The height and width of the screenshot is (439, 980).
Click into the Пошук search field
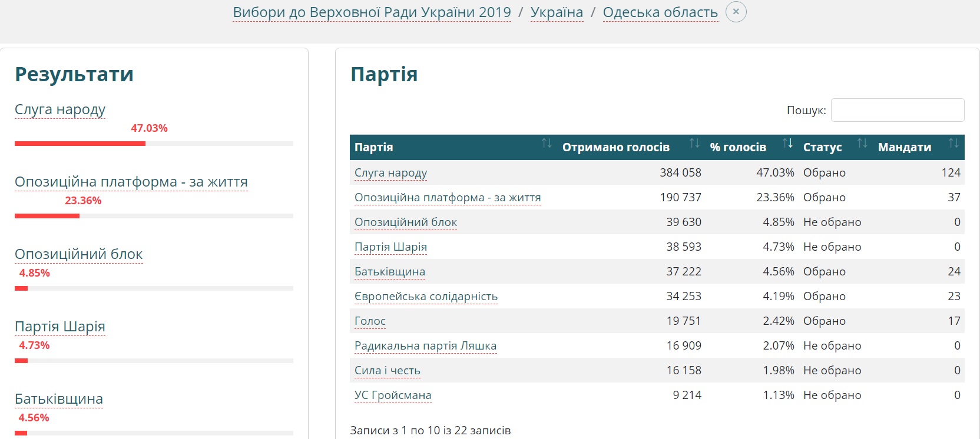coord(897,110)
